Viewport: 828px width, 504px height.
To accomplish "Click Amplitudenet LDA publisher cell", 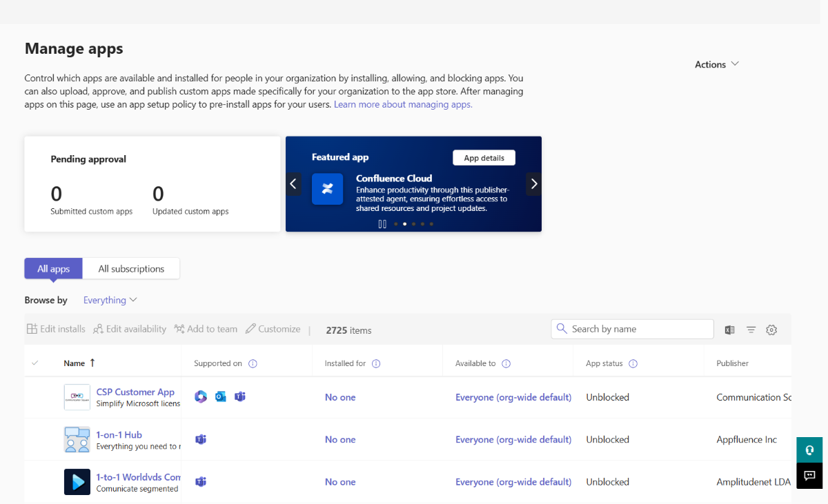I will tap(753, 482).
